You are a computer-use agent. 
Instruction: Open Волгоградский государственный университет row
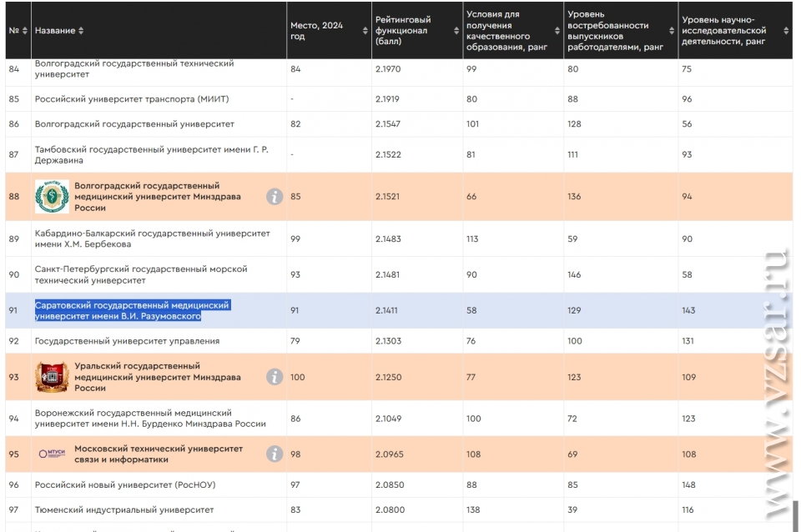(134, 124)
